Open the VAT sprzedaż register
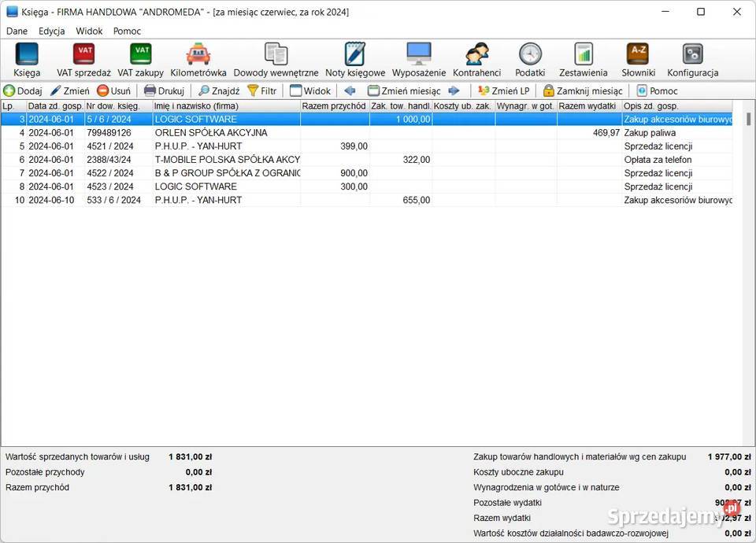The image size is (756, 543). [x=83, y=59]
